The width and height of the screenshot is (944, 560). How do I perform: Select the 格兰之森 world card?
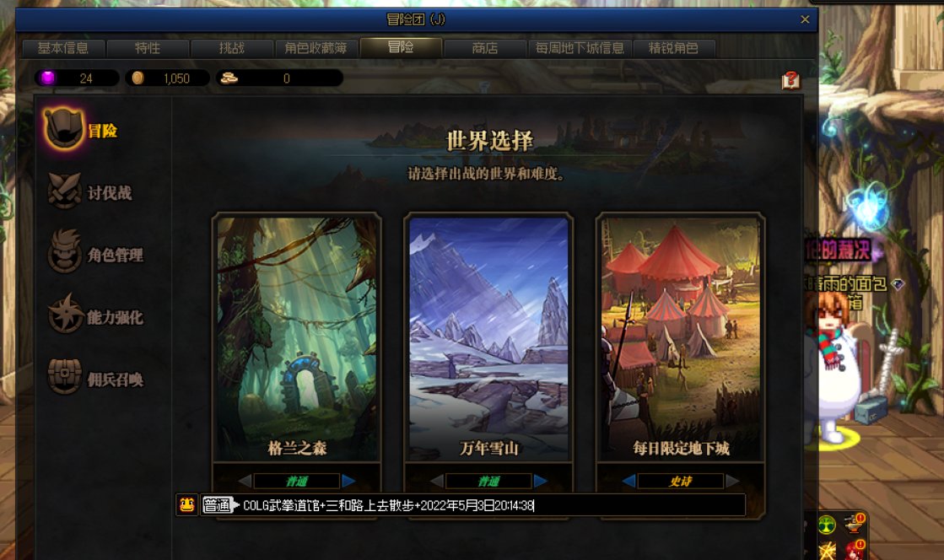[x=297, y=338]
